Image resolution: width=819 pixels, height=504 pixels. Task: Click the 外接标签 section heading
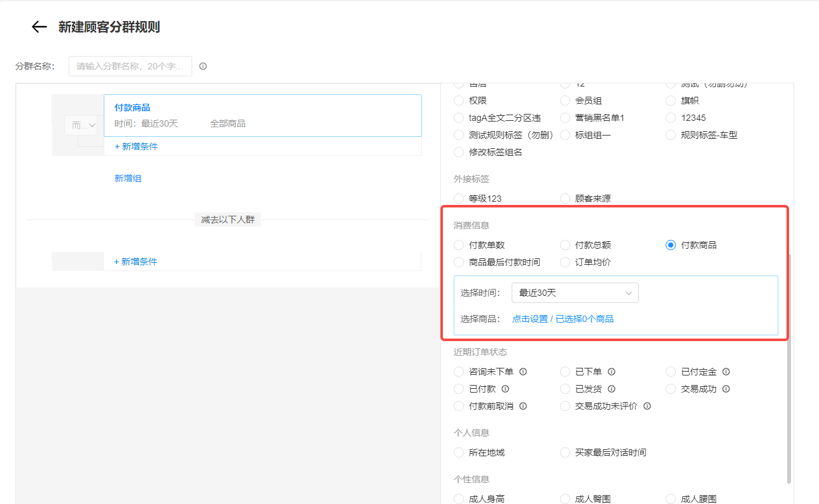(472, 179)
